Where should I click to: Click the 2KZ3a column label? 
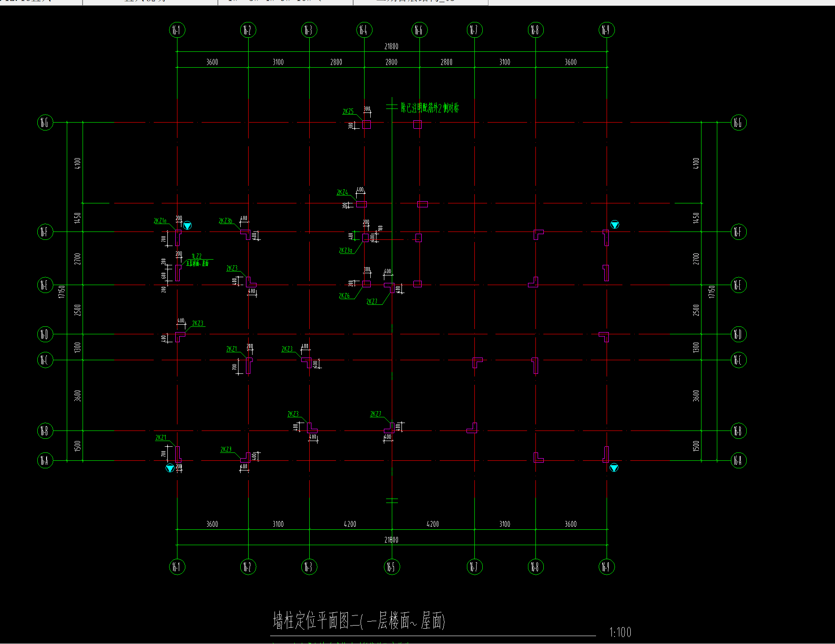pyautogui.click(x=345, y=250)
